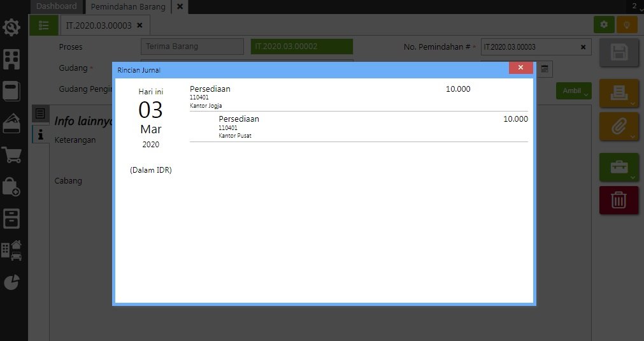
Task: Open the sales shopping cart module
Action: tap(11, 155)
